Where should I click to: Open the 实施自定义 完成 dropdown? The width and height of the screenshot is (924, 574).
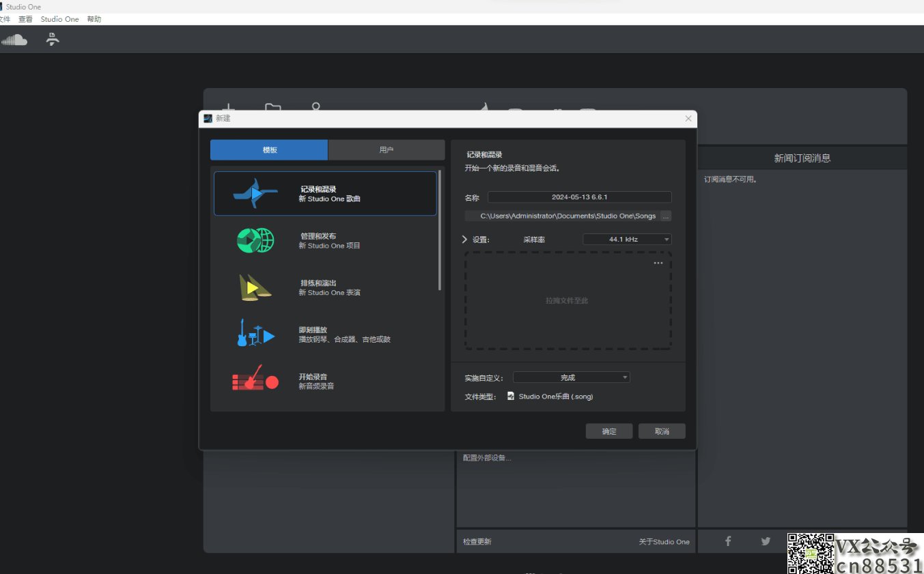click(572, 377)
